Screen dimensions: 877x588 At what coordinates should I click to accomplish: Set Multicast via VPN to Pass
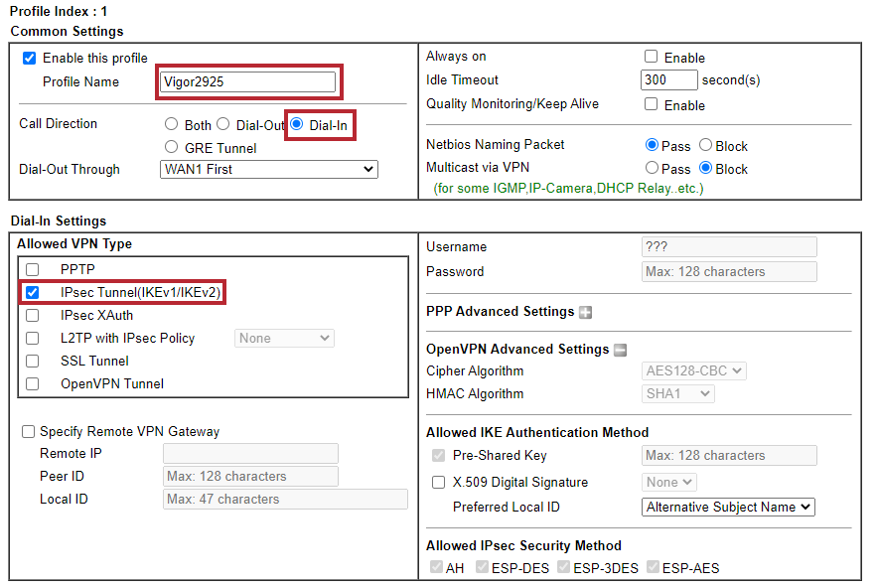tap(652, 167)
